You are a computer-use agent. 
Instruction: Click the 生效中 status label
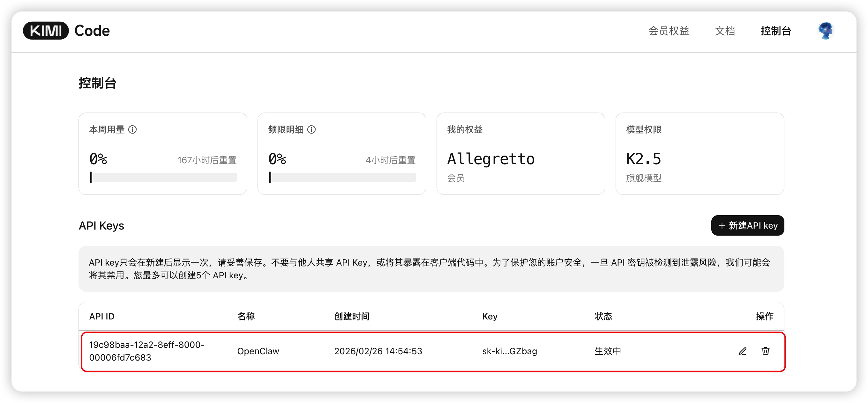coord(608,351)
